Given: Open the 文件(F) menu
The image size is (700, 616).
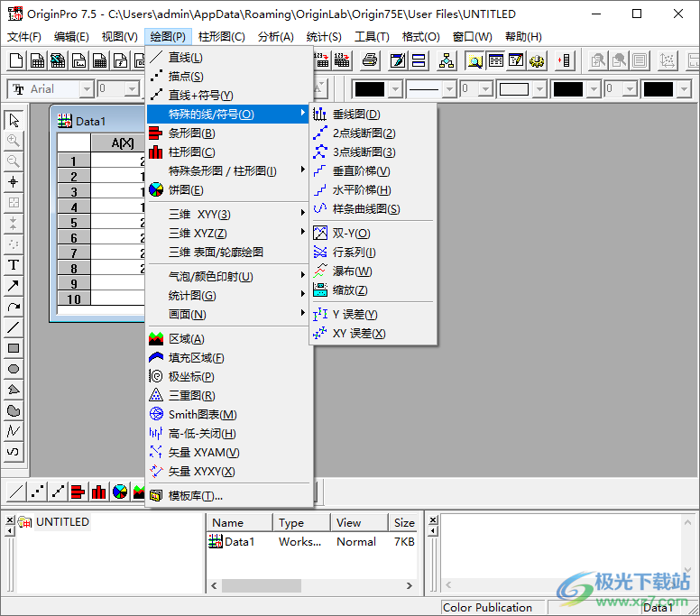Looking at the screenshot, I should (24, 37).
